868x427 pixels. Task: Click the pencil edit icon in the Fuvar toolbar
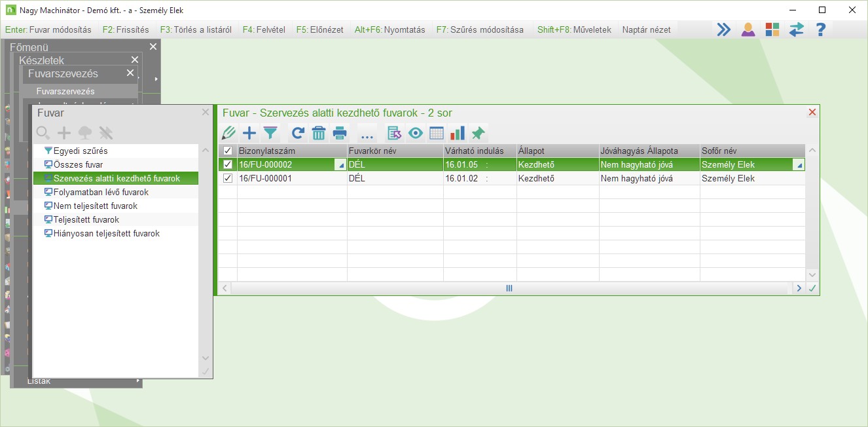(228, 133)
